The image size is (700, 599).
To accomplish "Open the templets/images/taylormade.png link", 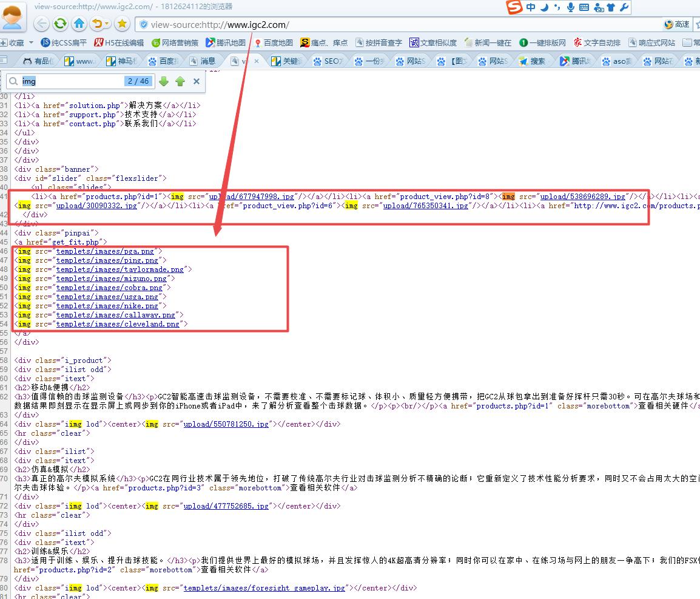I will point(120,269).
